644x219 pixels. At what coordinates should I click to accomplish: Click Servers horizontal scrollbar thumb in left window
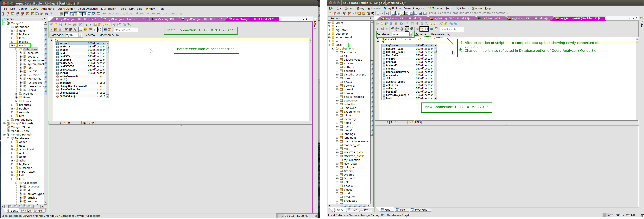(21, 206)
